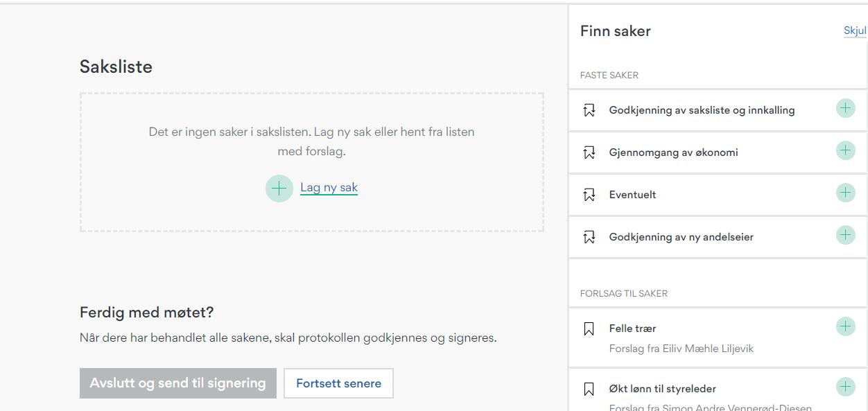Select the 'Eventuelt' fixed item text
868x411 pixels.
pyautogui.click(x=632, y=195)
